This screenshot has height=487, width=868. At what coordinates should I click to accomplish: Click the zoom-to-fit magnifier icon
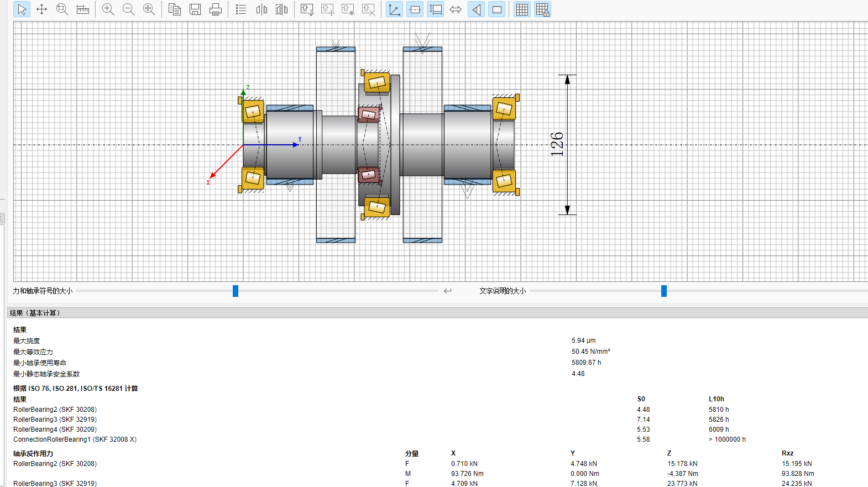[149, 9]
